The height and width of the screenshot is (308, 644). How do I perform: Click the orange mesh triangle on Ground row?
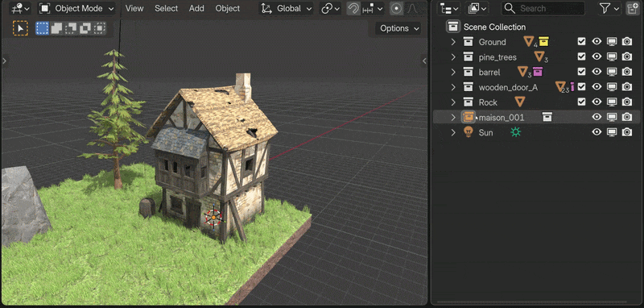pyautogui.click(x=528, y=41)
